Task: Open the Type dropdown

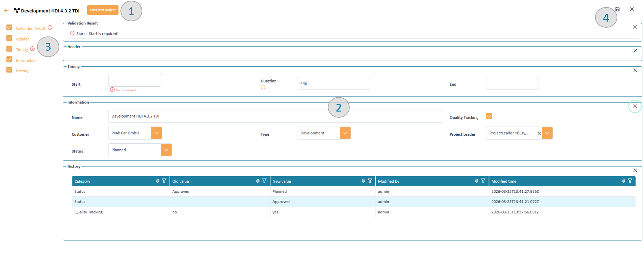Action: click(x=345, y=133)
